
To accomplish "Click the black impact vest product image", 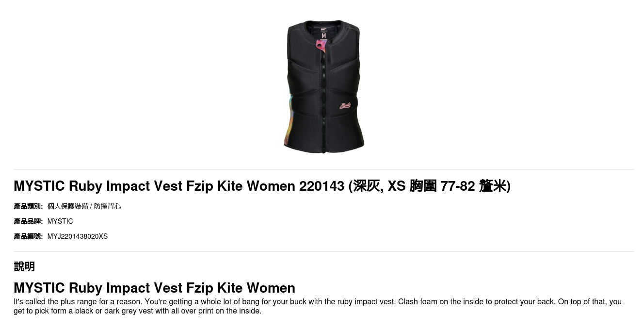I will coord(324,86).
